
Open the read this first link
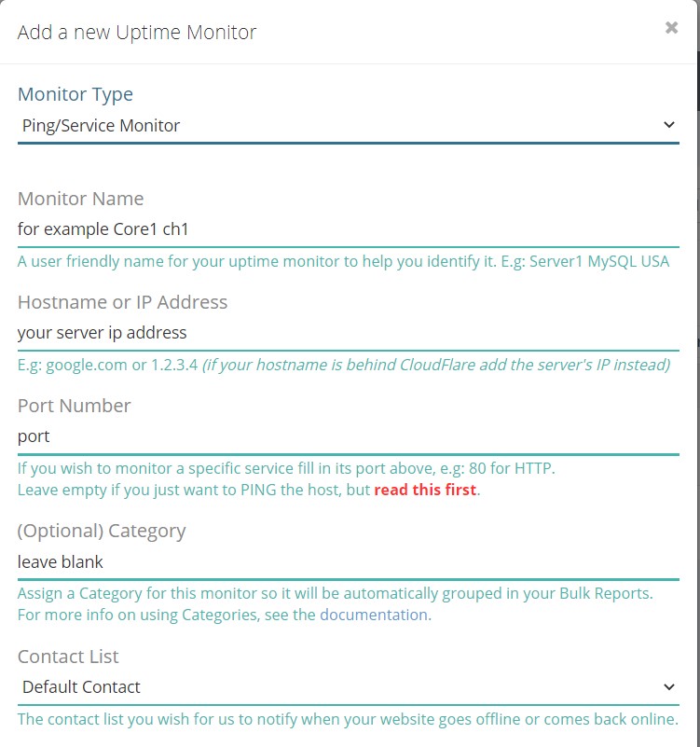point(423,489)
